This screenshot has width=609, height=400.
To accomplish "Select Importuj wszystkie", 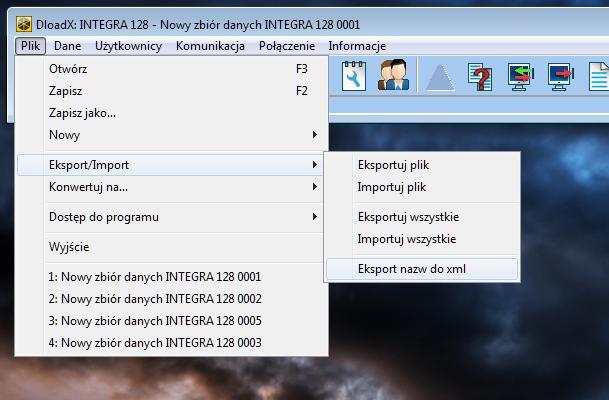I will pyautogui.click(x=422, y=239).
